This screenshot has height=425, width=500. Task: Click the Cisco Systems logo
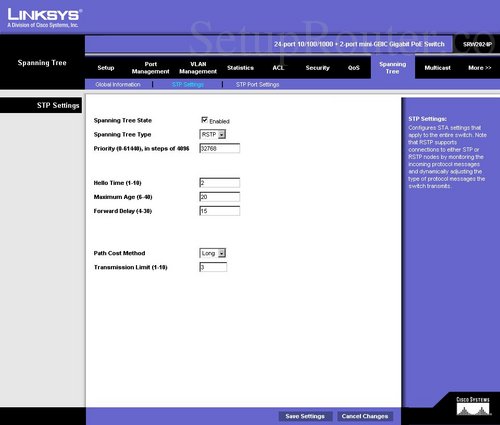[473, 406]
